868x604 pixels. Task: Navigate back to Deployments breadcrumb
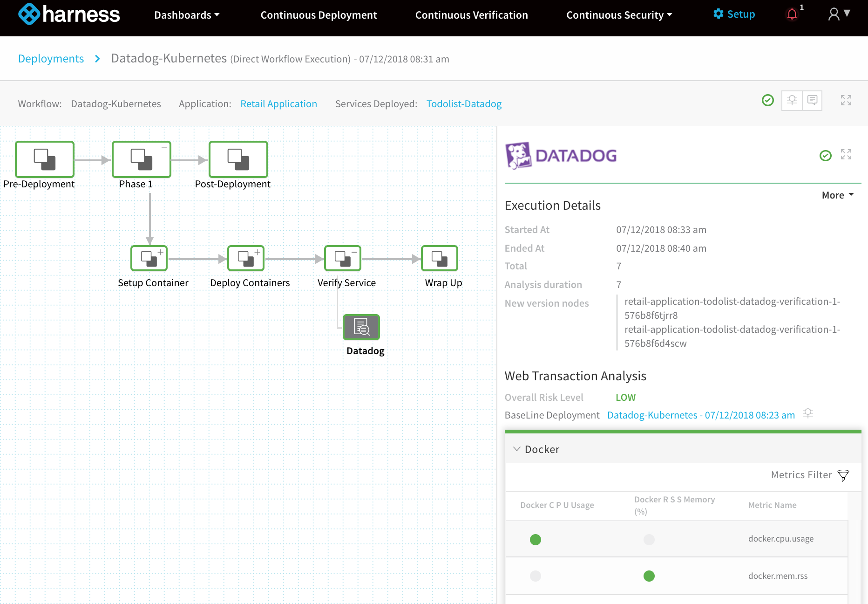(51, 59)
